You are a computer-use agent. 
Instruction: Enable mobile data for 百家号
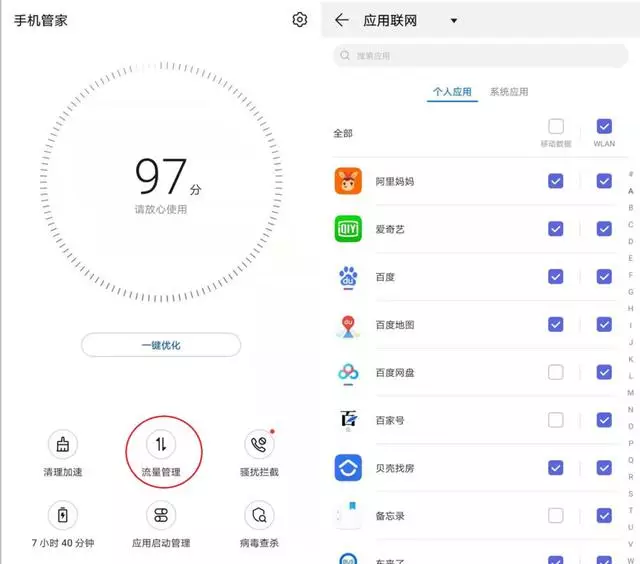point(556,420)
